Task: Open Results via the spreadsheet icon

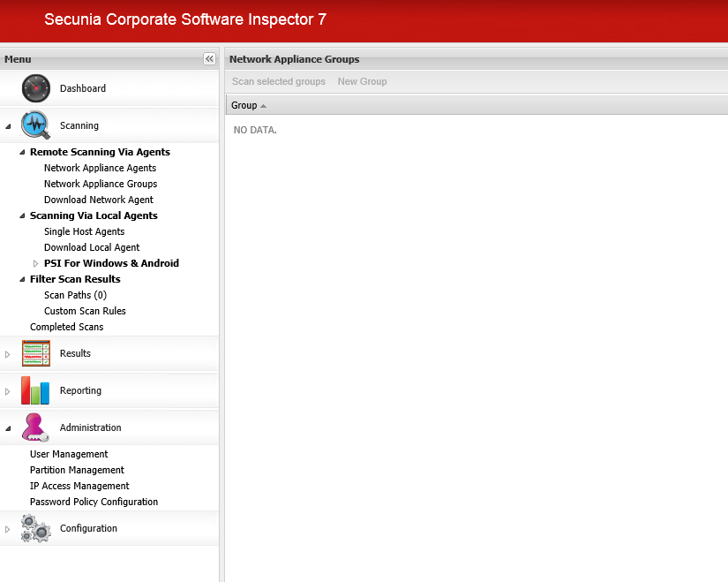Action: click(35, 352)
